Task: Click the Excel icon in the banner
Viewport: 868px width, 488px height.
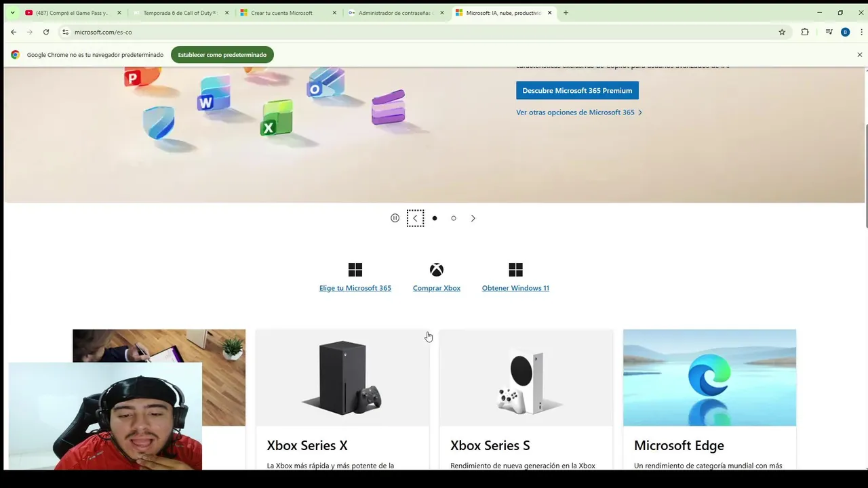Action: [276, 119]
